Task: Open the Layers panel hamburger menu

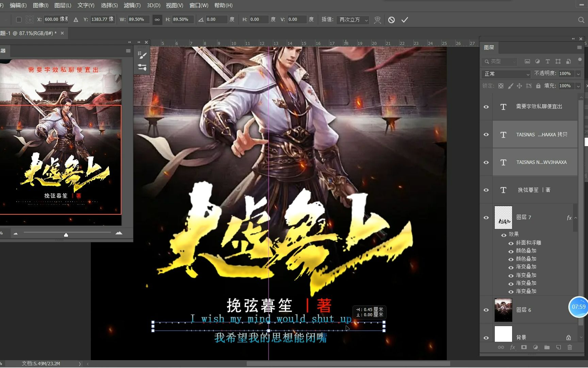Action: tap(579, 47)
